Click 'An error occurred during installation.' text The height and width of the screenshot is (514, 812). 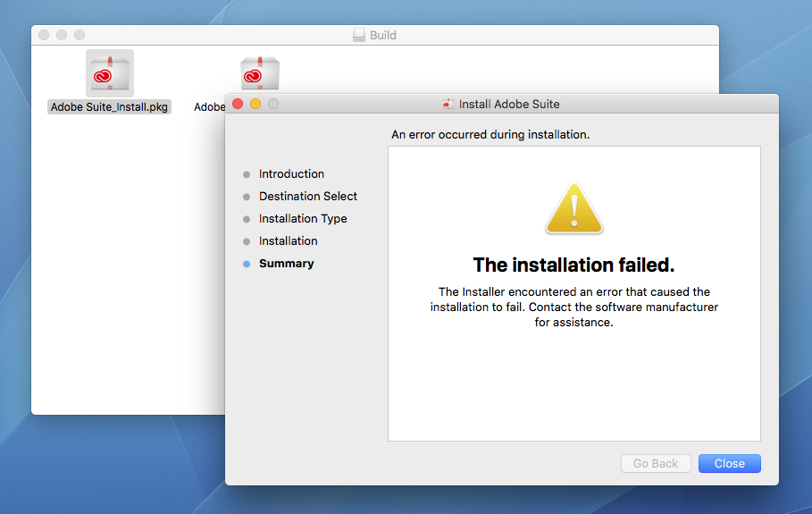490,135
